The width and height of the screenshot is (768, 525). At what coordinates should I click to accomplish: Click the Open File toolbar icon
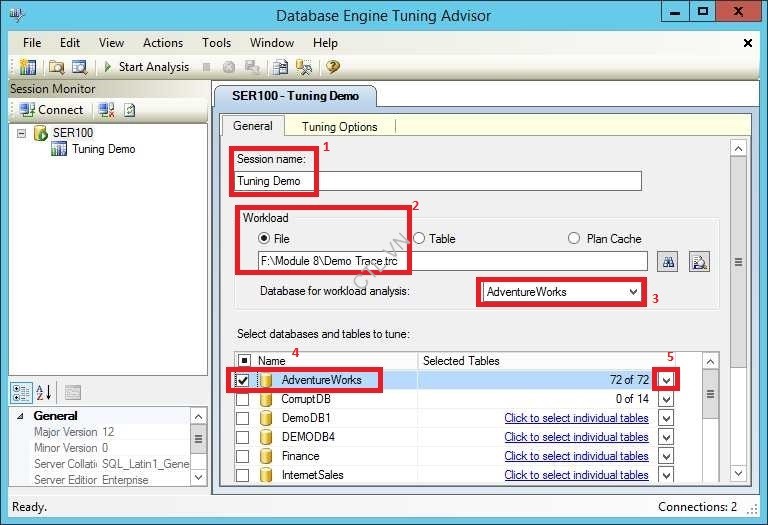click(56, 67)
